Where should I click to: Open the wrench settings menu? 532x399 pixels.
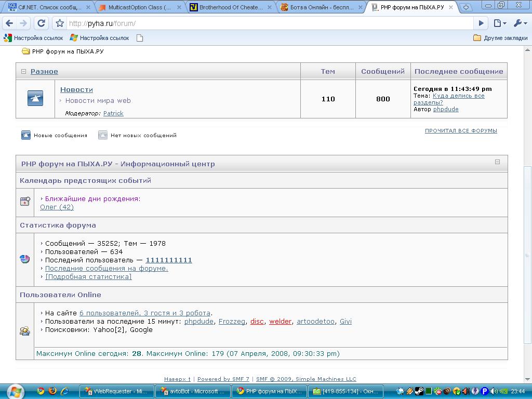tap(520, 23)
